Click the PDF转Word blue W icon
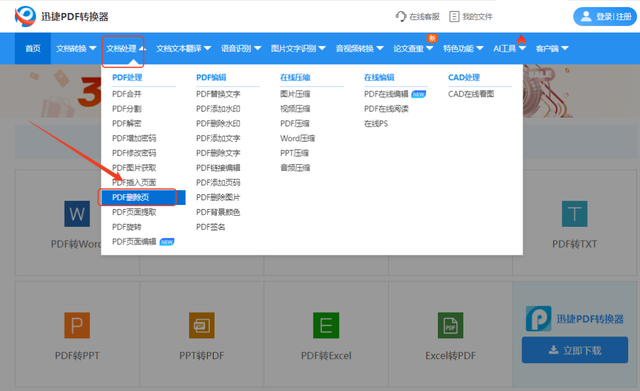 click(77, 213)
